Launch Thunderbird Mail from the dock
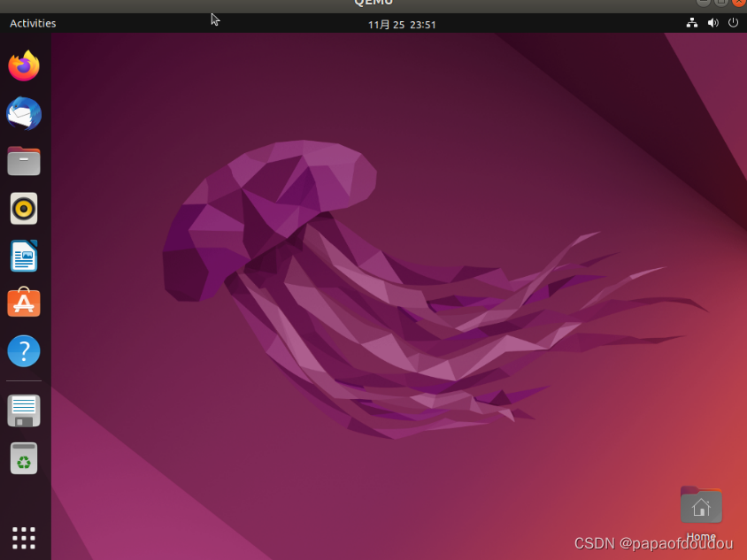The width and height of the screenshot is (747, 560). tap(24, 113)
